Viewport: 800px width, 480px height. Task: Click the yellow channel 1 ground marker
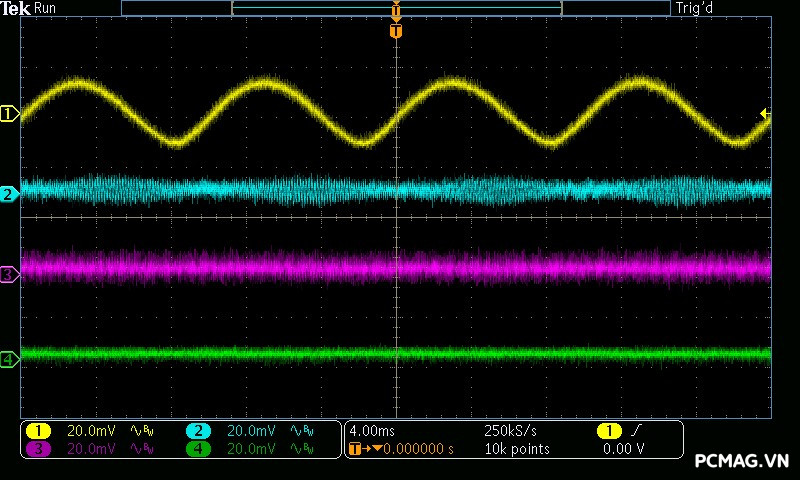10,114
